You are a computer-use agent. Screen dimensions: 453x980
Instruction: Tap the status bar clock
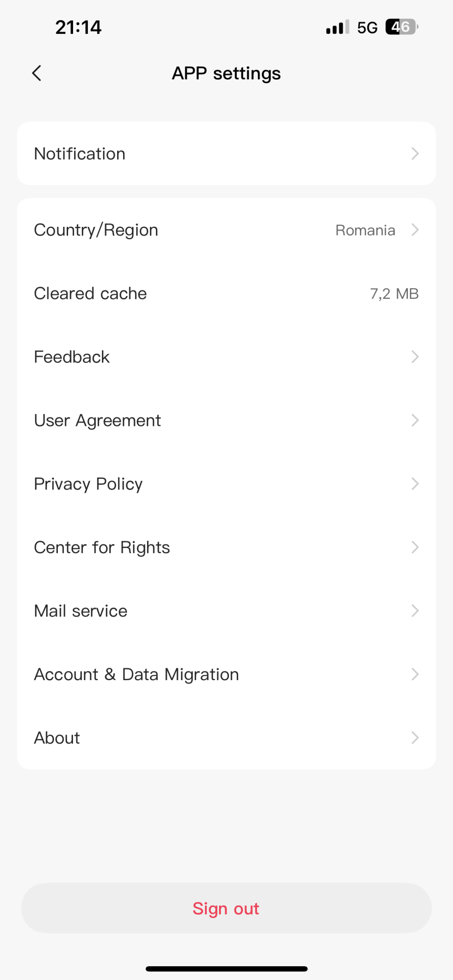coord(78,27)
